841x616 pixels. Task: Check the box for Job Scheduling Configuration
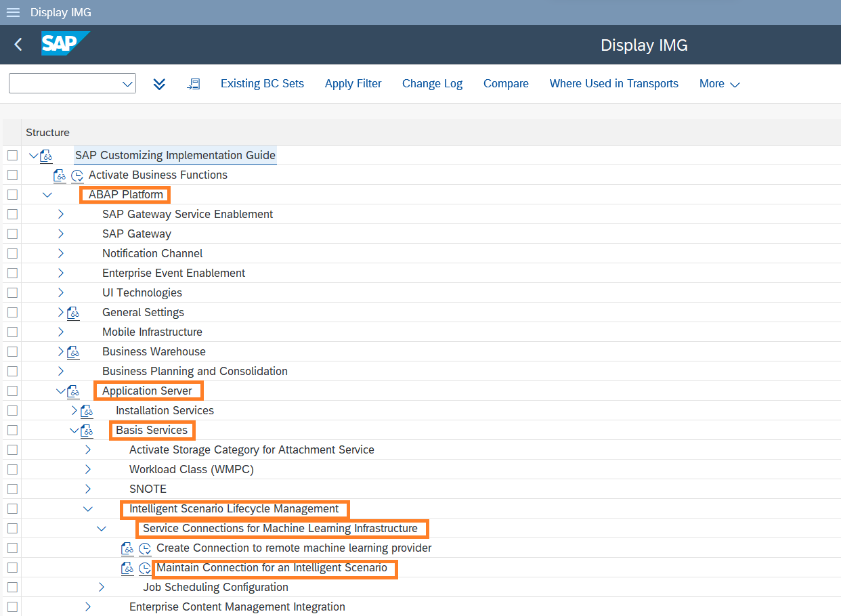[12, 588]
